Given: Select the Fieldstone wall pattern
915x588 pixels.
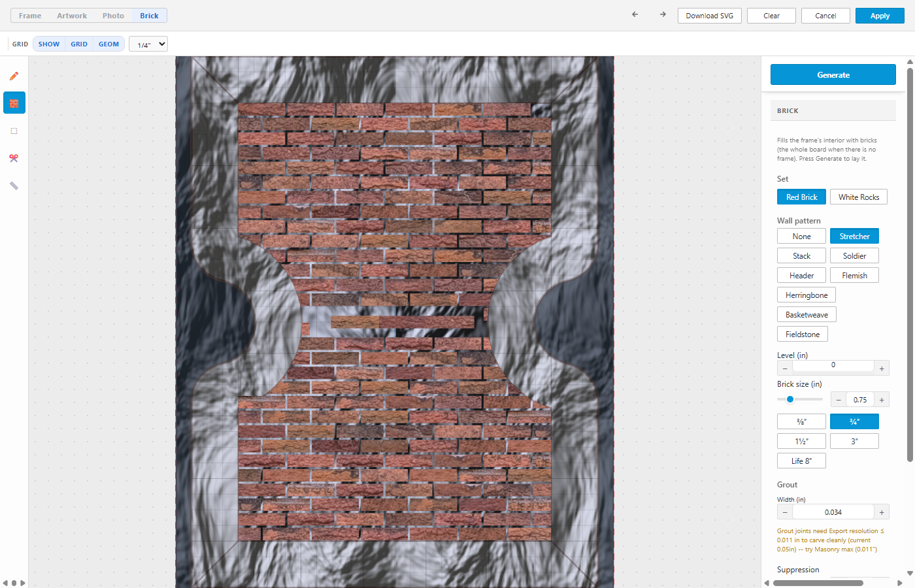Looking at the screenshot, I should [x=803, y=334].
